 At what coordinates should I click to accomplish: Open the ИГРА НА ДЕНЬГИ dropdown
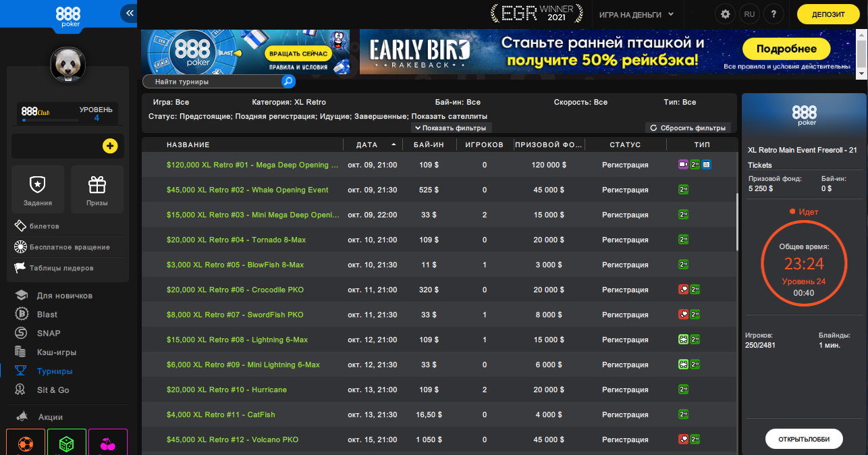tap(636, 14)
